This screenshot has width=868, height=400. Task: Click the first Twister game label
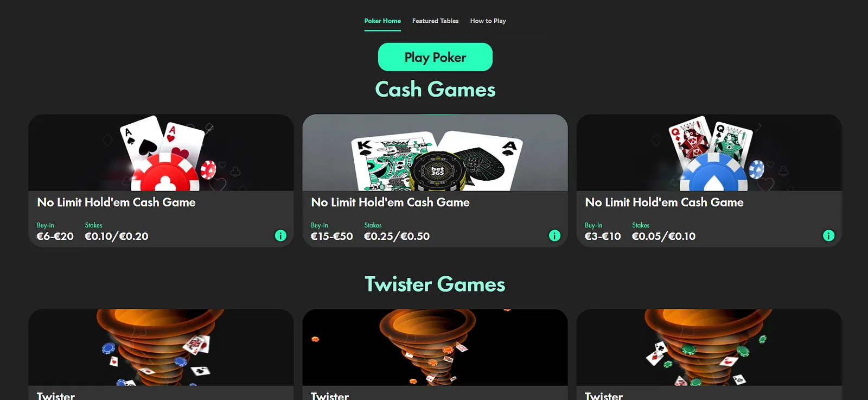(56, 396)
